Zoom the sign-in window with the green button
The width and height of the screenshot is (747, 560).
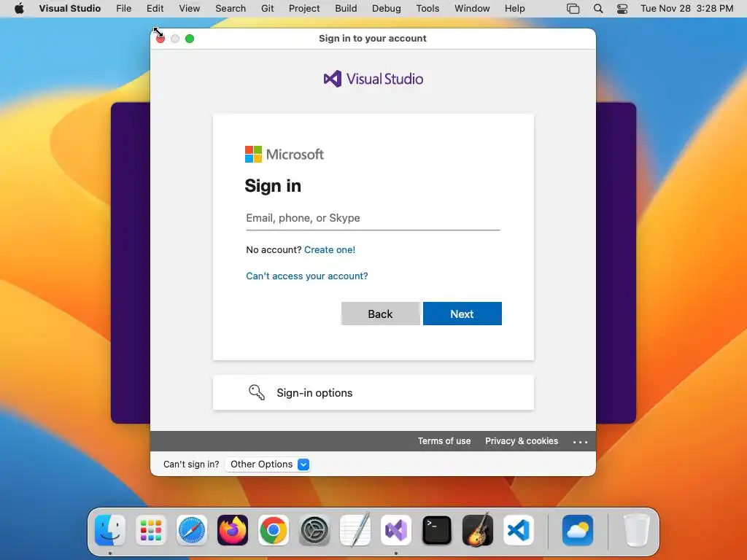click(x=190, y=39)
